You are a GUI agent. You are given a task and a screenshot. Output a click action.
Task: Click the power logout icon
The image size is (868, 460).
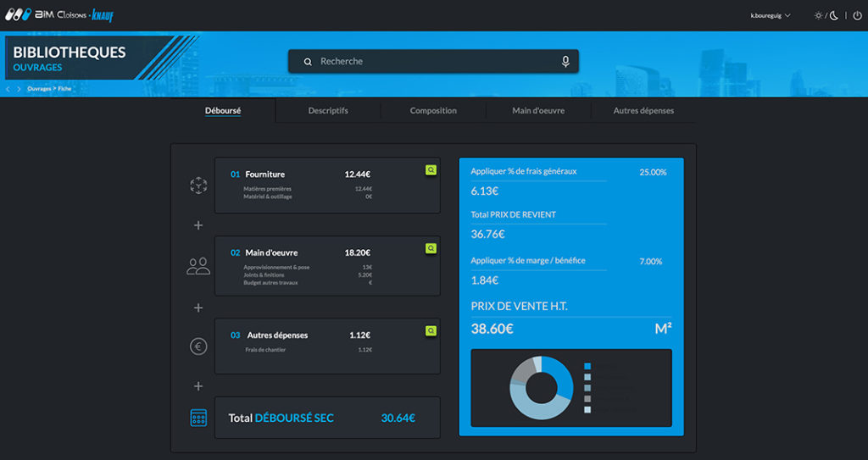857,15
